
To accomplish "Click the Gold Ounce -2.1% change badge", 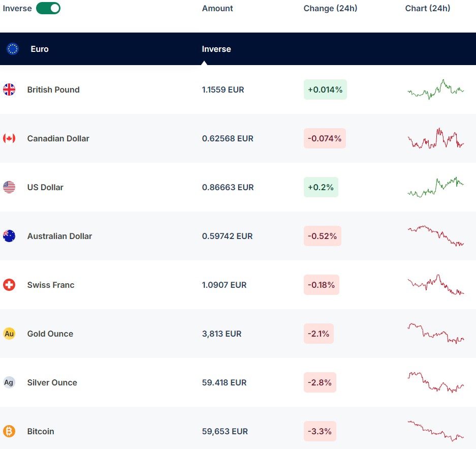I will (319, 334).
